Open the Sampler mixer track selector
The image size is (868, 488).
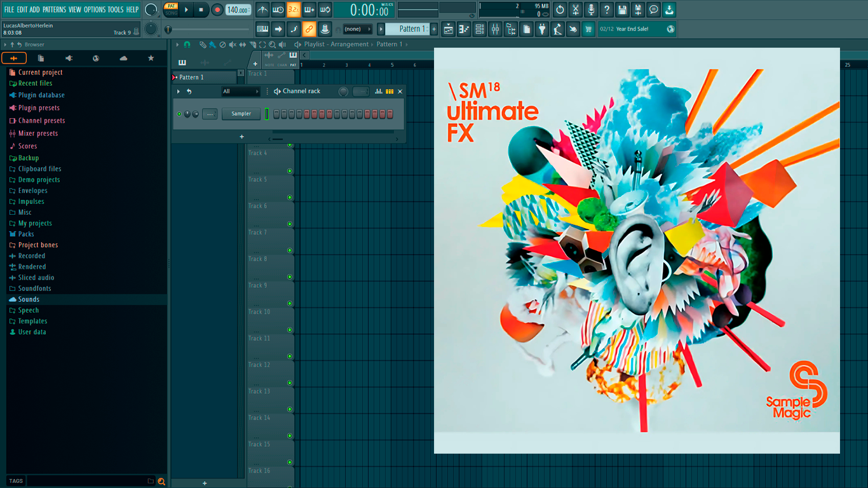(x=210, y=114)
